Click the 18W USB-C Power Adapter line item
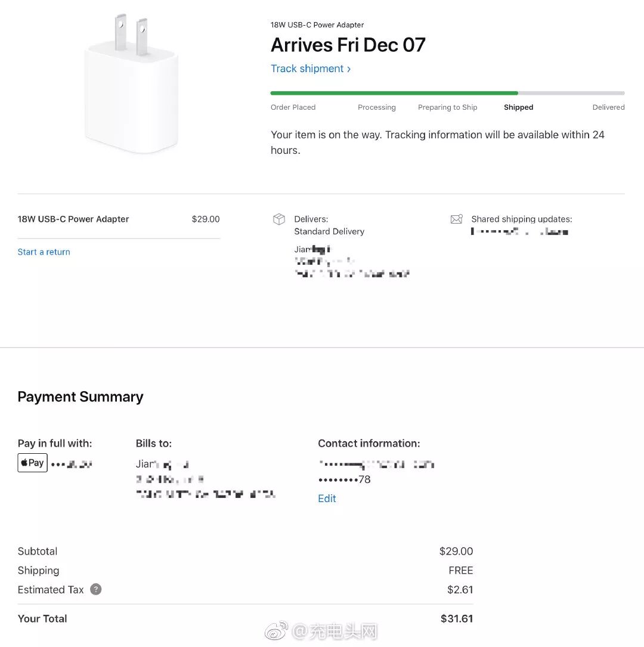The image size is (644, 647). (73, 219)
